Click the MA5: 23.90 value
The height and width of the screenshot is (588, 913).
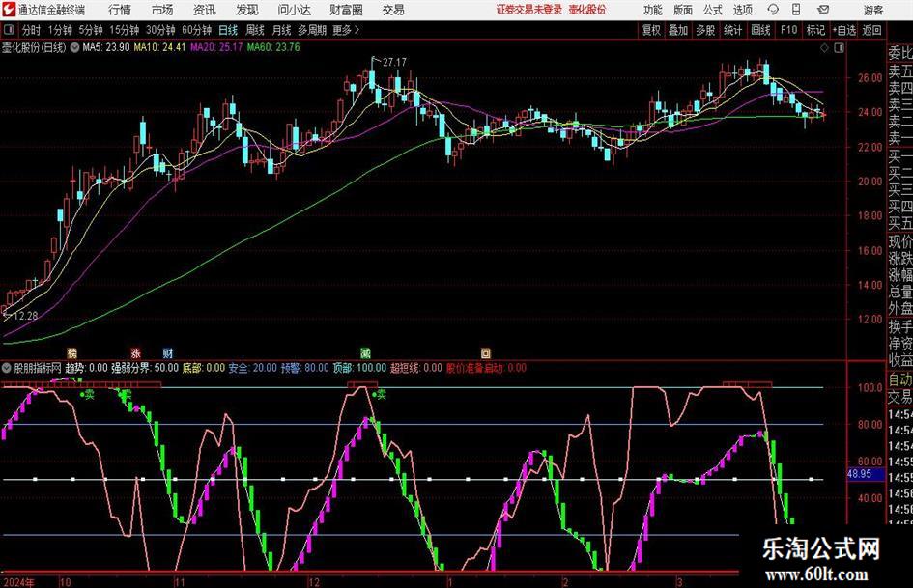click(x=106, y=47)
